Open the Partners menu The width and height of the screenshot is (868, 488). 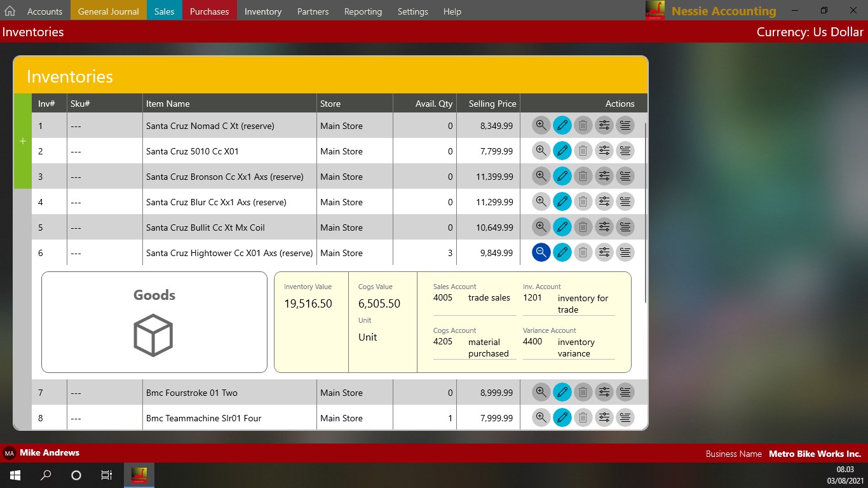point(313,11)
